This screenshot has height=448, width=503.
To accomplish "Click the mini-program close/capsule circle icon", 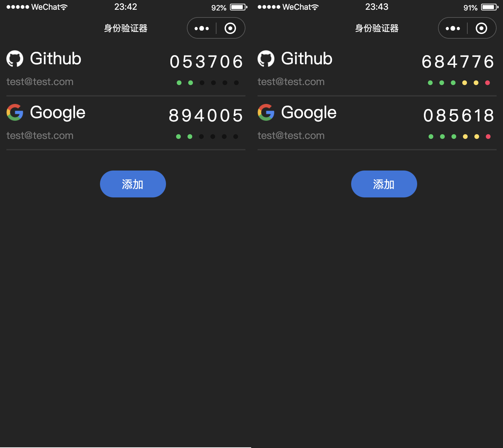I will pos(230,28).
